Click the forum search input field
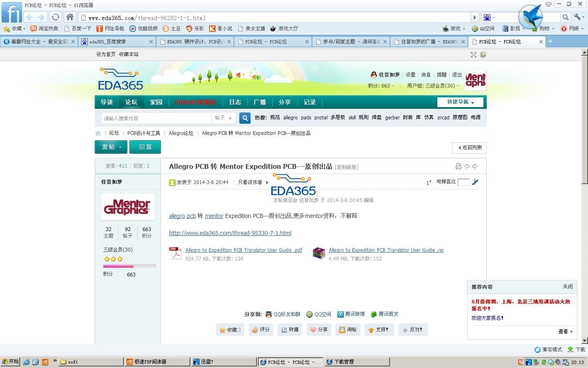Screen dimensions: 588x368 (156, 118)
